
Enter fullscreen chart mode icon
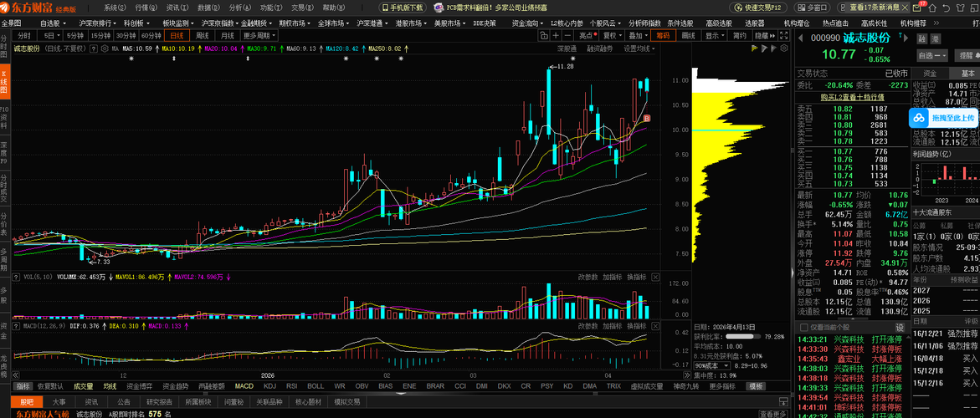coord(785,36)
